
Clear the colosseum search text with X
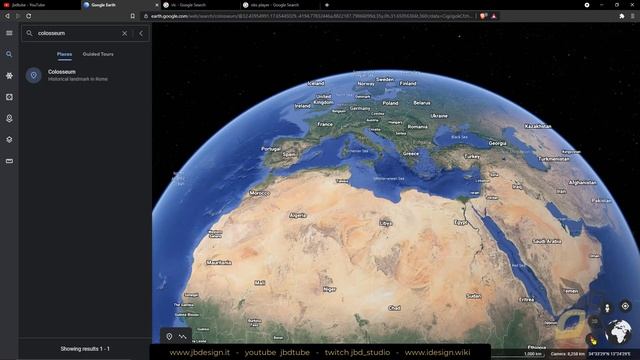pyautogui.click(x=124, y=33)
